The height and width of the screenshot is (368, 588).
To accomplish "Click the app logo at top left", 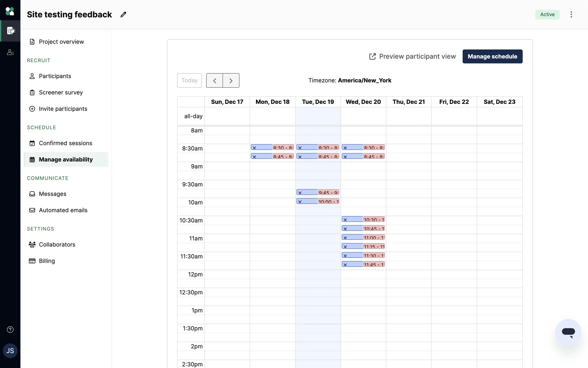I will tap(10, 11).
